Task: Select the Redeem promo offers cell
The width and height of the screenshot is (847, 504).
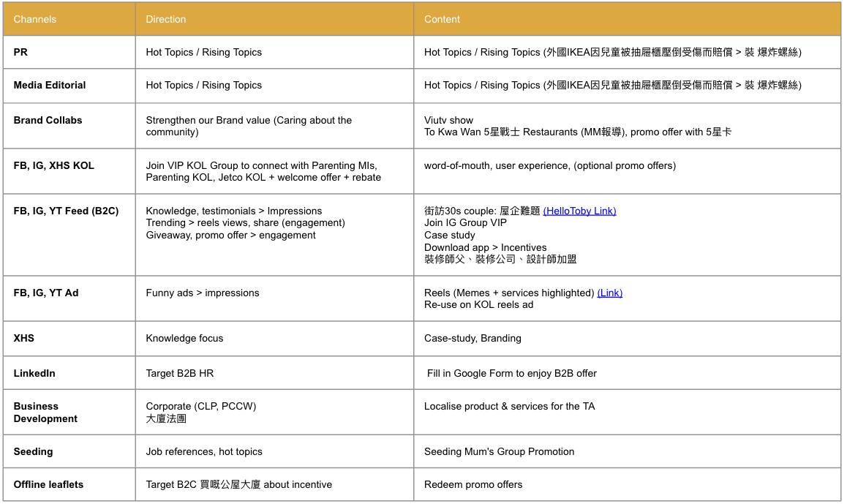Action: tap(473, 484)
